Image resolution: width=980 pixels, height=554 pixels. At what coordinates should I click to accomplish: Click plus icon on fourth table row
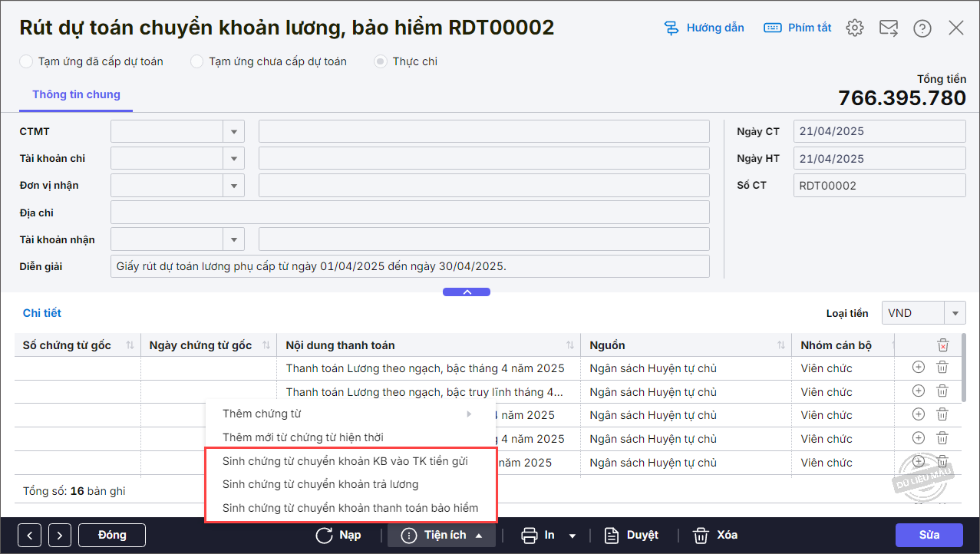pos(918,439)
